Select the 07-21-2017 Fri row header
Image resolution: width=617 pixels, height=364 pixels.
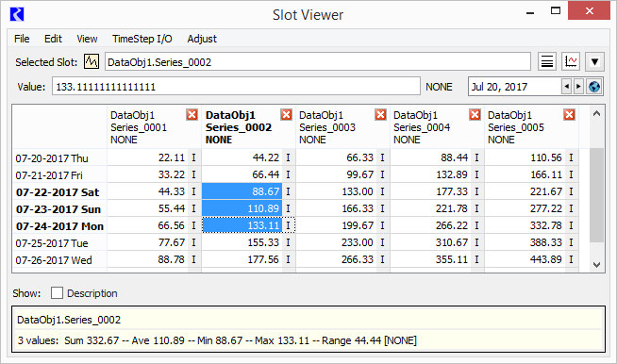point(59,174)
